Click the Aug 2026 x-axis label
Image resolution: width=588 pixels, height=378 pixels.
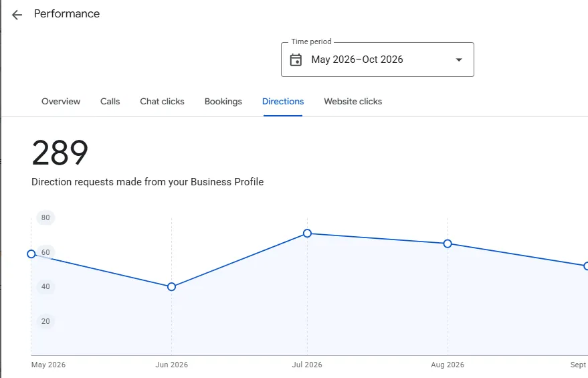448,365
